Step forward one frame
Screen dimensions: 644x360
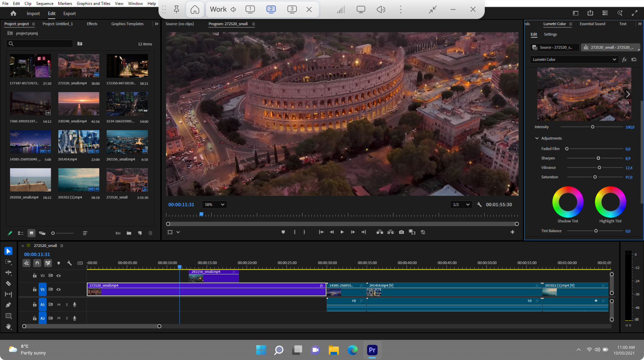pos(353,232)
